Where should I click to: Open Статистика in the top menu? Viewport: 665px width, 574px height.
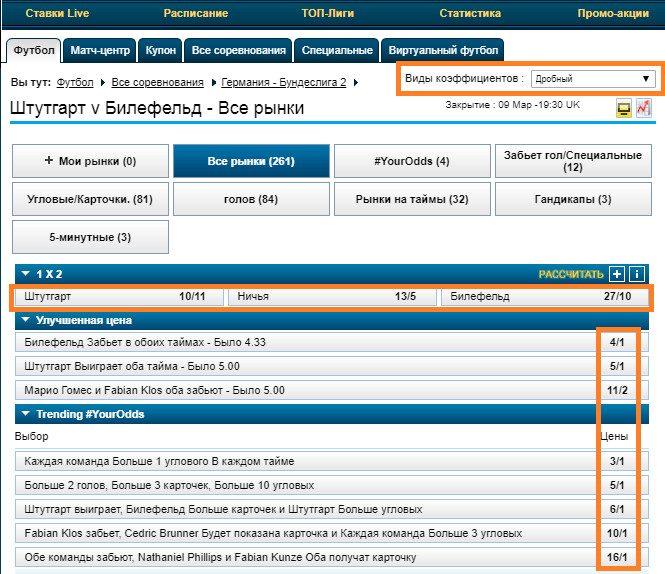(x=469, y=14)
